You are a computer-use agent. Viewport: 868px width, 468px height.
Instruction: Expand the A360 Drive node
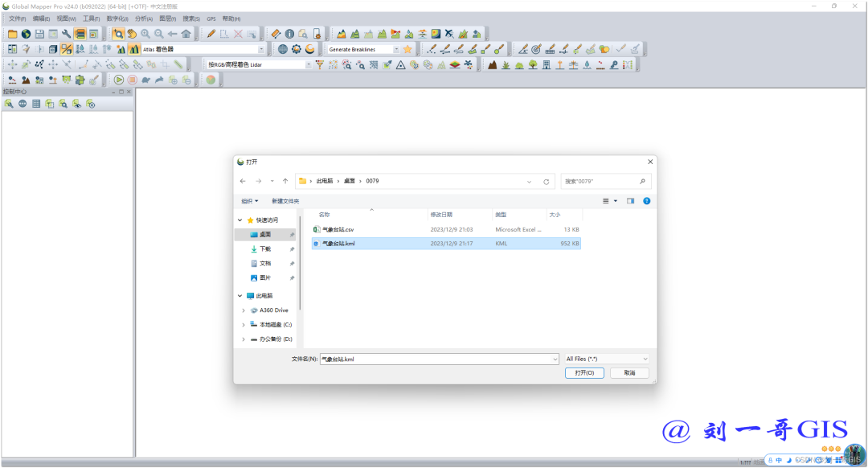[x=244, y=310]
